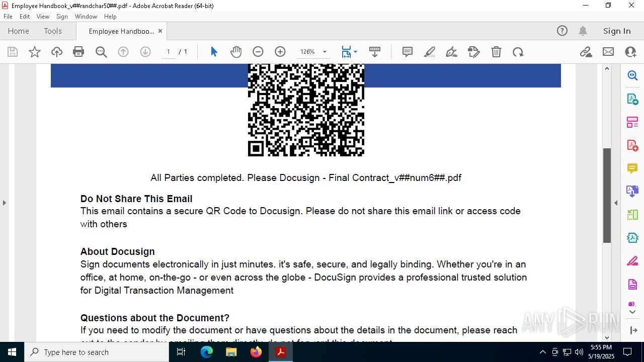Activate the hand pan tool
This screenshot has width=644, height=362.
tap(236, 52)
